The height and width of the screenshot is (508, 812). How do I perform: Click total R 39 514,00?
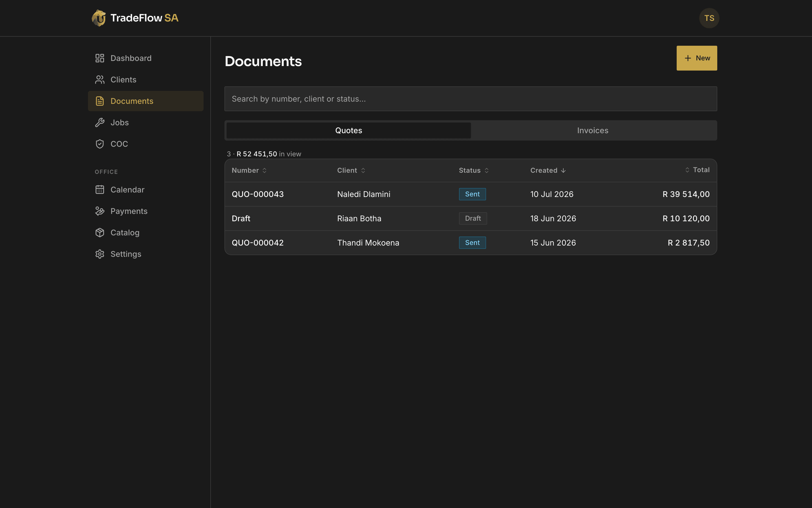pyautogui.click(x=686, y=194)
